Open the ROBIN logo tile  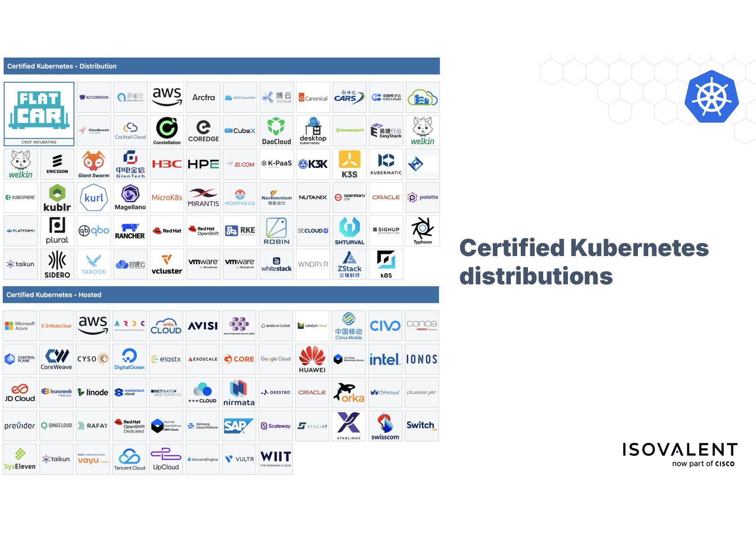coord(277,231)
